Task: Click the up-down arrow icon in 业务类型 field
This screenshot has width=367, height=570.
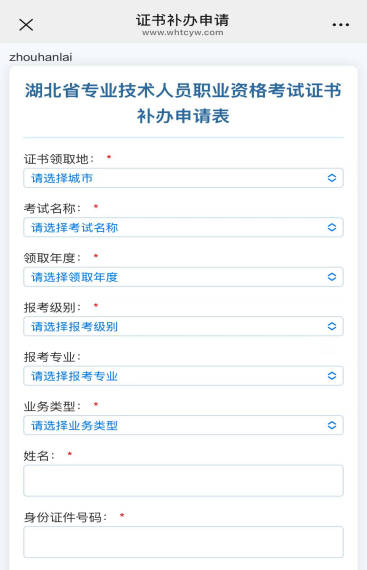Action: click(x=332, y=425)
